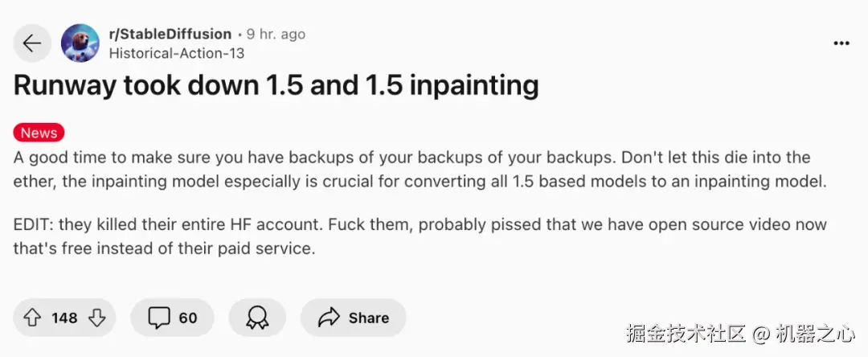868x357 pixels.
Task: Click the 掘金技术社区 watermark text
Action: tap(687, 333)
